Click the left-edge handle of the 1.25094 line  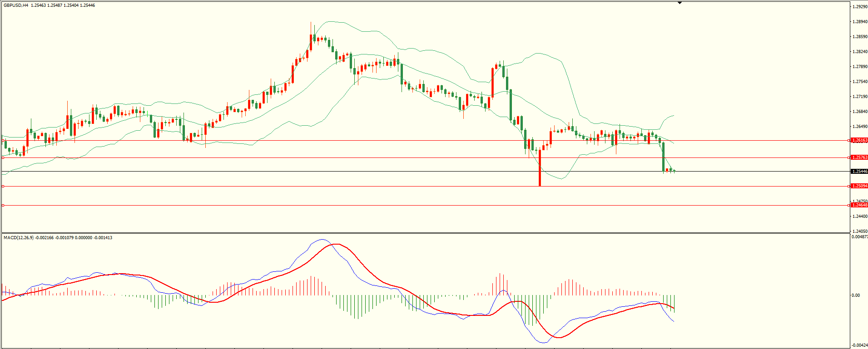tap(3, 186)
